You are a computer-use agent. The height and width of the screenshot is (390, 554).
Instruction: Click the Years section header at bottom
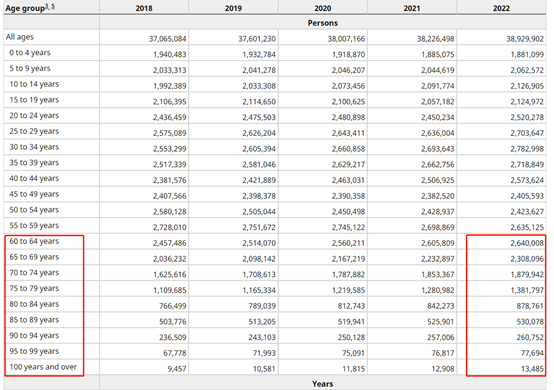(323, 384)
